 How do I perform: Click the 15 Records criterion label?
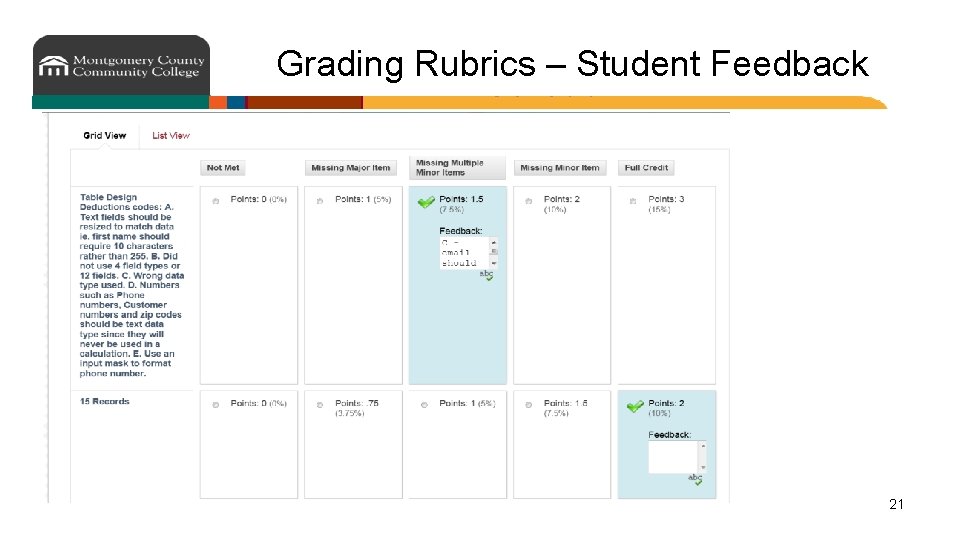tap(105, 401)
